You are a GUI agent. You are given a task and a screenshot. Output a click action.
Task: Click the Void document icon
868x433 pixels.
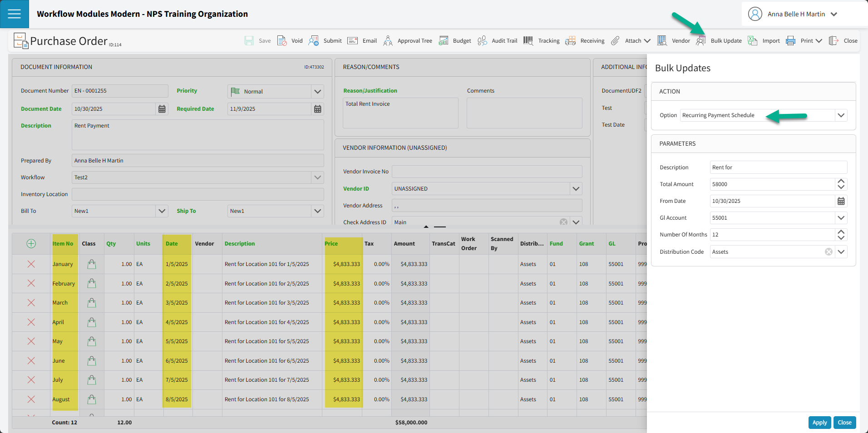282,41
